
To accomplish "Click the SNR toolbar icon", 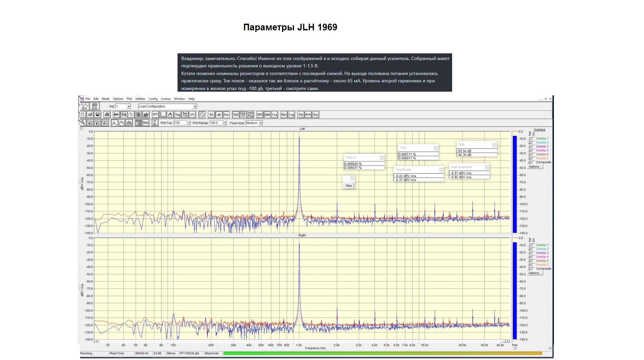I will (267, 115).
